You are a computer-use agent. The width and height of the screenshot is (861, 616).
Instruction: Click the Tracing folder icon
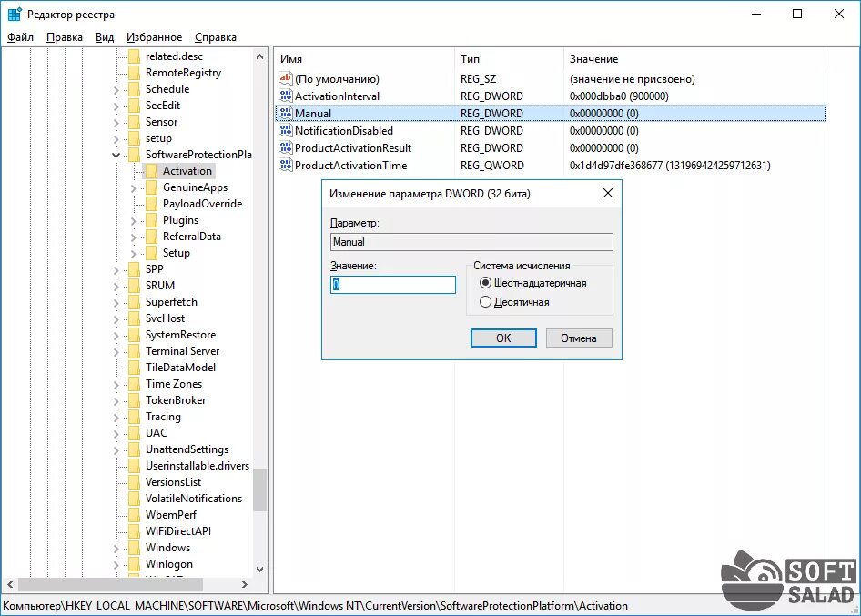134,417
